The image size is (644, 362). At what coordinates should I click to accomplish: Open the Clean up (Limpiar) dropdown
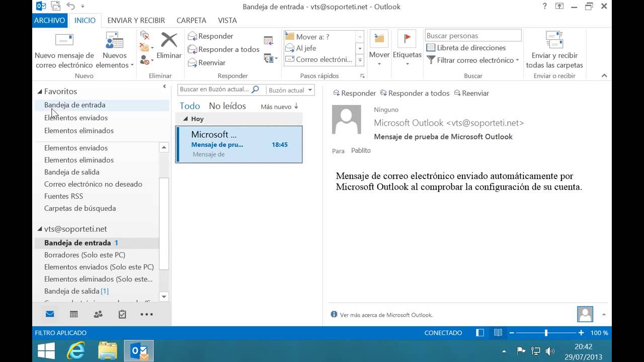point(145,48)
